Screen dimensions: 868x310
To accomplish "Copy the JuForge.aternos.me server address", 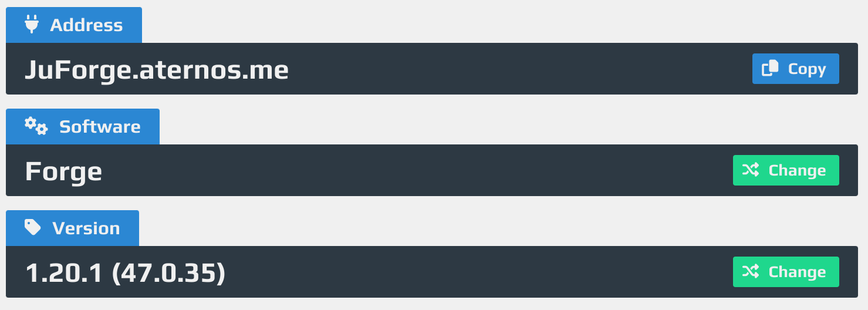I will click(795, 69).
